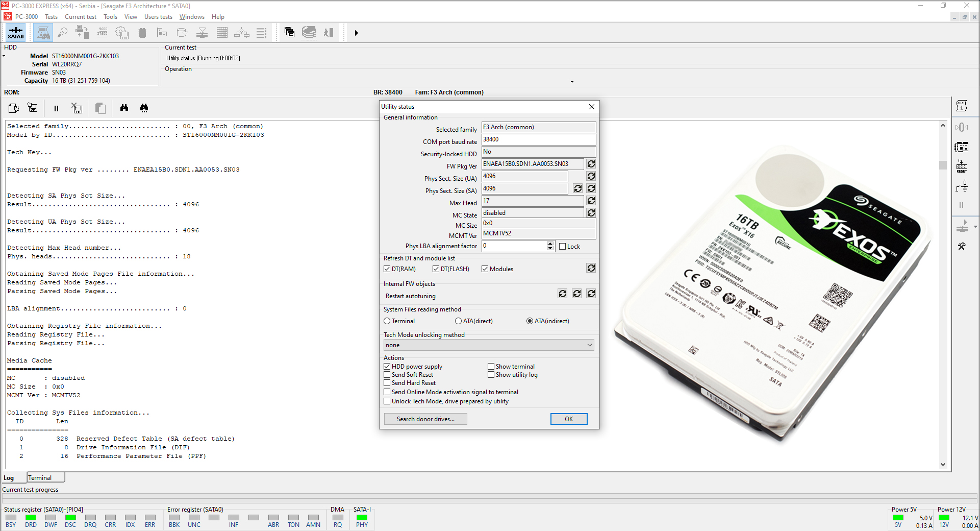Refresh the FW Pkg Ver field
The width and height of the screenshot is (980, 531).
(591, 164)
